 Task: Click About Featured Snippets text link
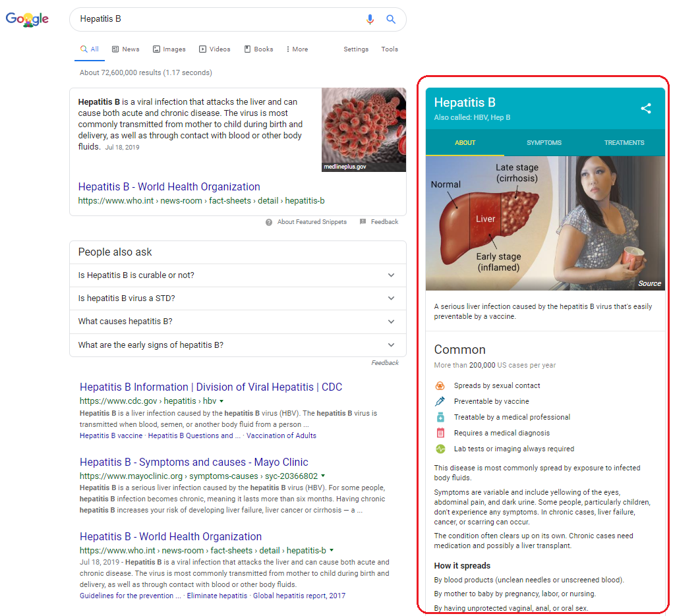pyautogui.click(x=312, y=222)
